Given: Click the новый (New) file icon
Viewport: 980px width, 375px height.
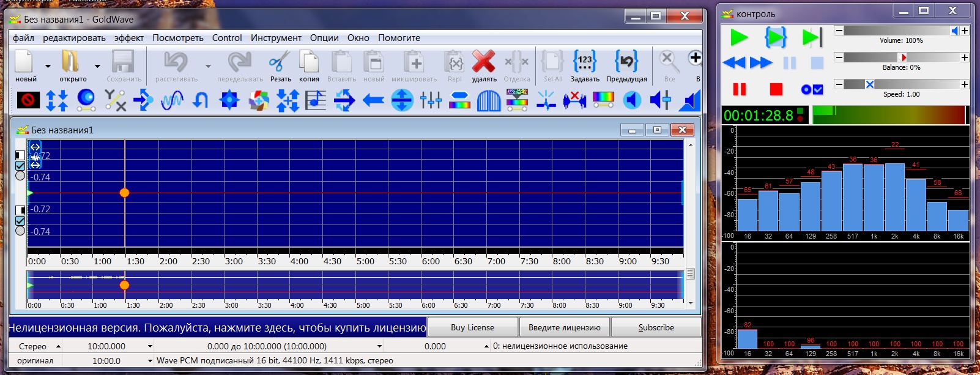Looking at the screenshot, I should click(24, 62).
